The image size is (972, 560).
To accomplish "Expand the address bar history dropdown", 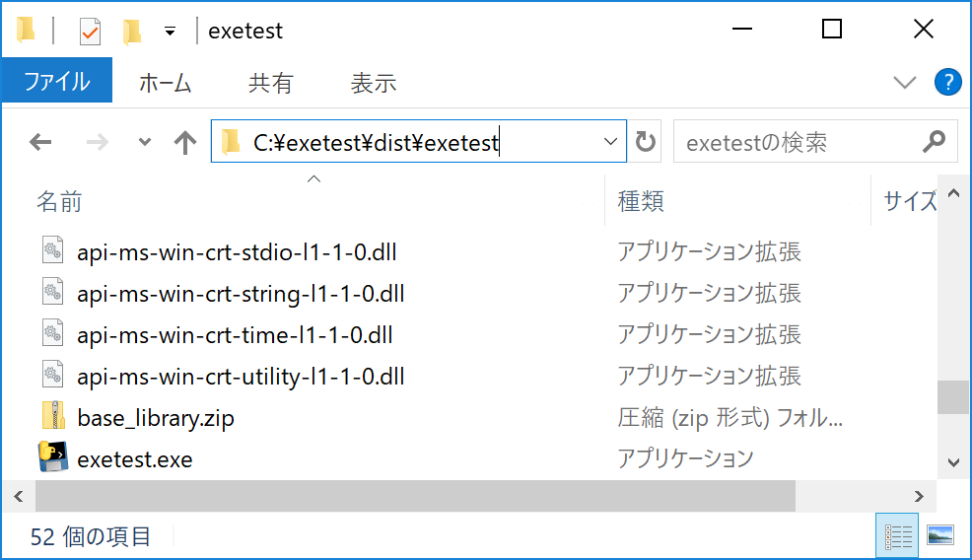I will [610, 143].
